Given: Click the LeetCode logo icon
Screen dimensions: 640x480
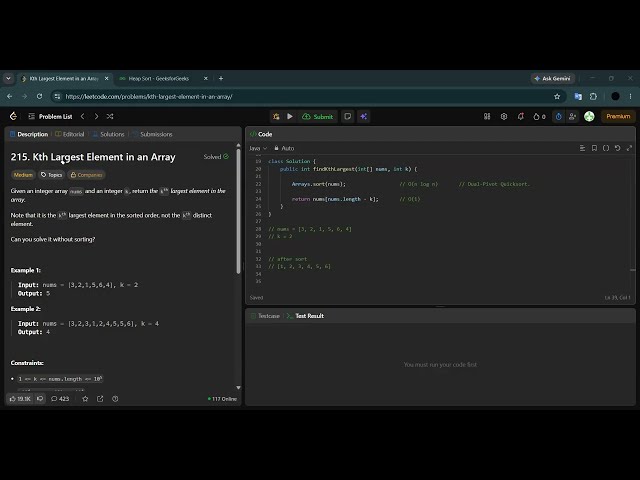Looking at the screenshot, I should tap(13, 116).
